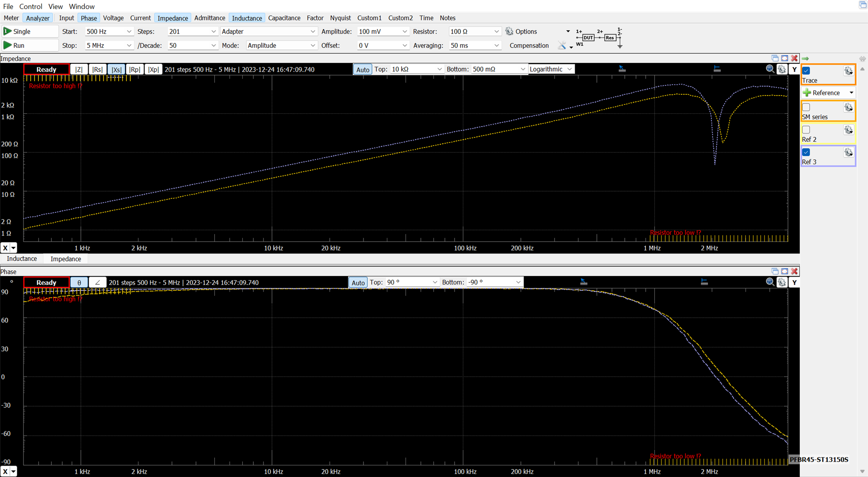Click the Phase plot Y axis button
Screen dimensions: 868x477
[794, 282]
